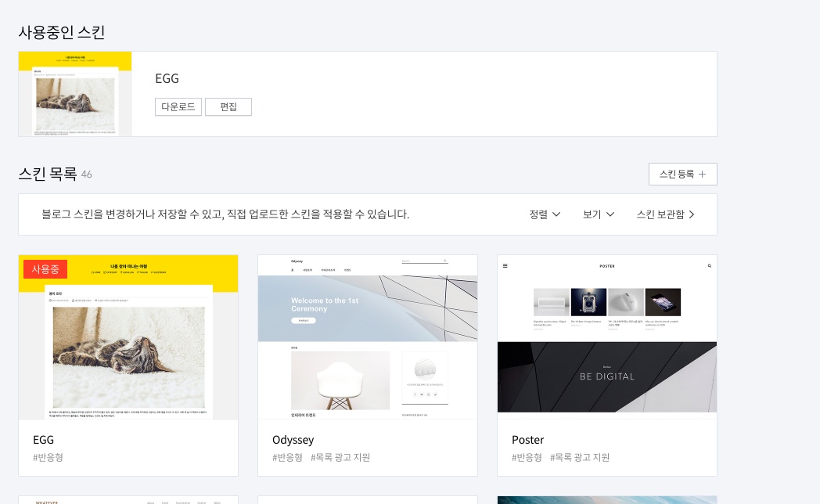Click the plus icon in 스킨 등록 button
The image size is (820, 504).
tap(703, 174)
